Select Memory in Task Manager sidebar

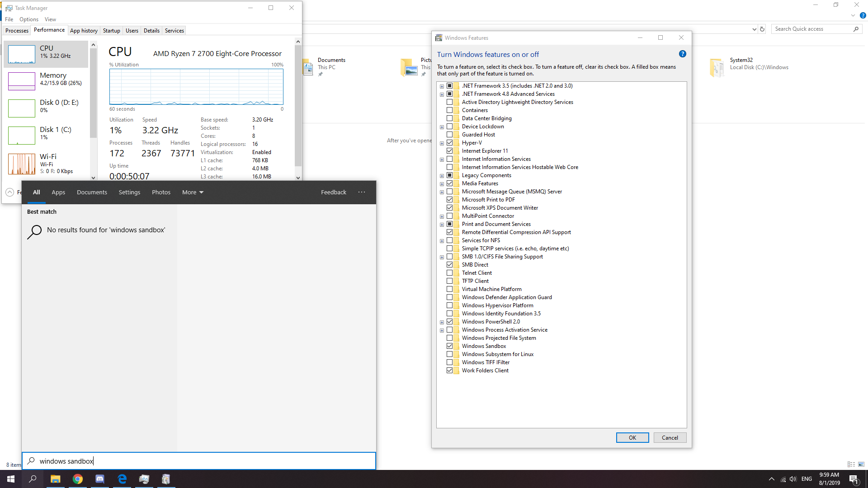46,81
